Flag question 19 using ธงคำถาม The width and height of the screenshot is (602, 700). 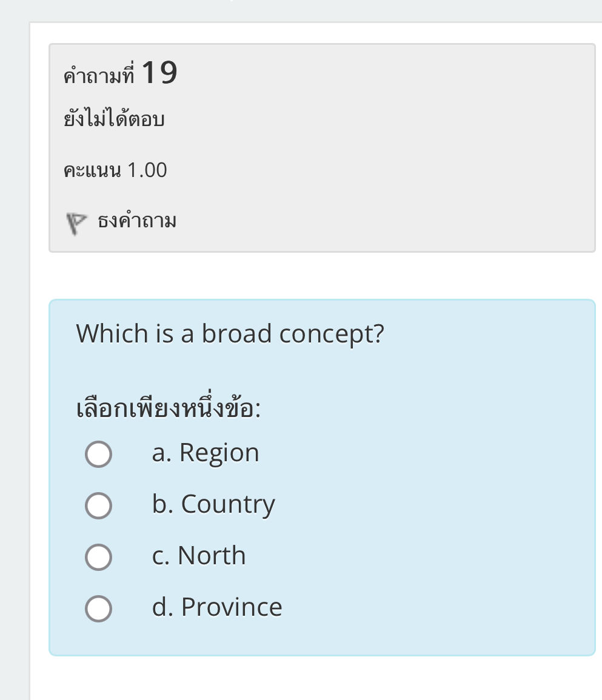136,220
